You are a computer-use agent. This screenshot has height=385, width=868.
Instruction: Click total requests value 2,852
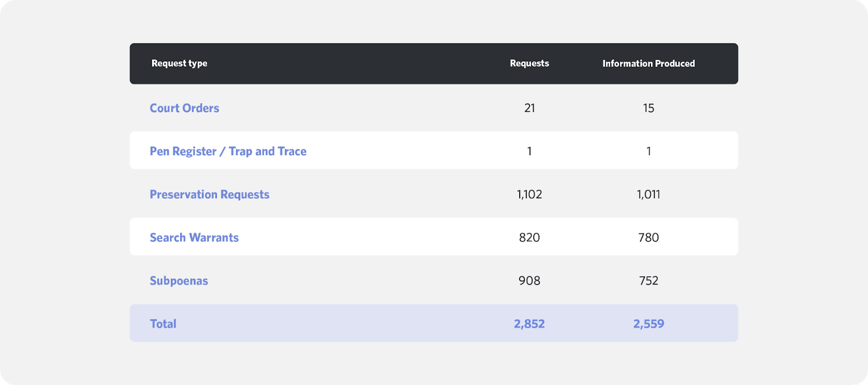pos(529,324)
